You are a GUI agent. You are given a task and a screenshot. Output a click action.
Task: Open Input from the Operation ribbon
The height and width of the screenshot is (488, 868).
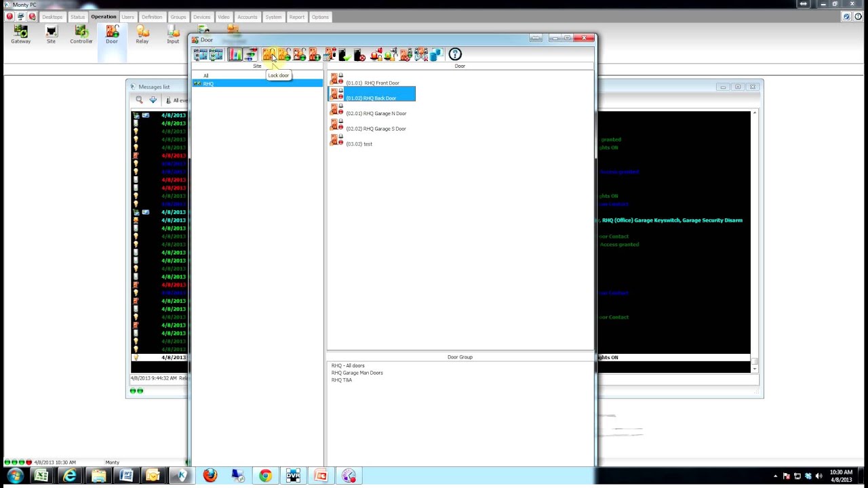[173, 35]
